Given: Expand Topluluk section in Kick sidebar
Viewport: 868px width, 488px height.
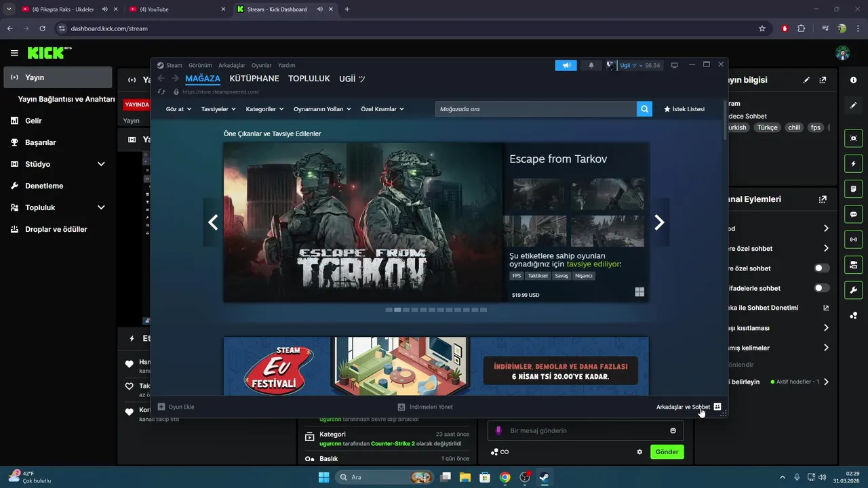Looking at the screenshot, I should (x=101, y=207).
